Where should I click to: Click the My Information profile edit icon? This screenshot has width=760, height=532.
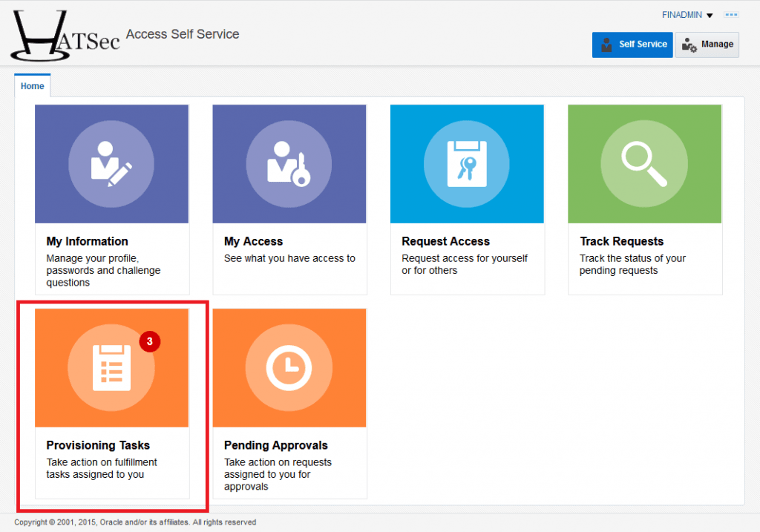coord(111,163)
